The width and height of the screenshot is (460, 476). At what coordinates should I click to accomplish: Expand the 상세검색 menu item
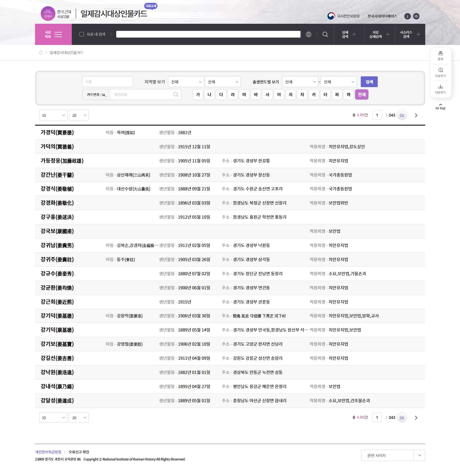click(x=349, y=35)
